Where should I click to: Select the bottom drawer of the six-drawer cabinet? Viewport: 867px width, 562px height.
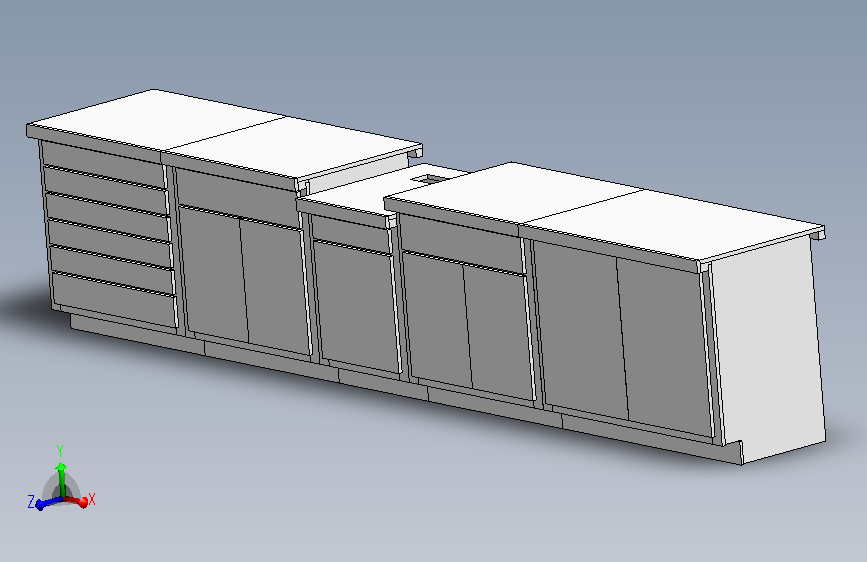point(114,299)
